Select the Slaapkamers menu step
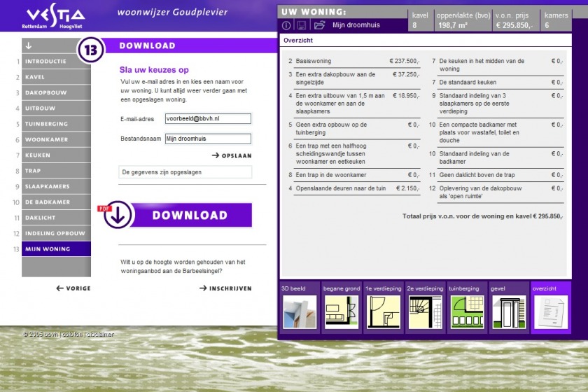This screenshot has width=588, height=392. pyautogui.click(x=48, y=187)
